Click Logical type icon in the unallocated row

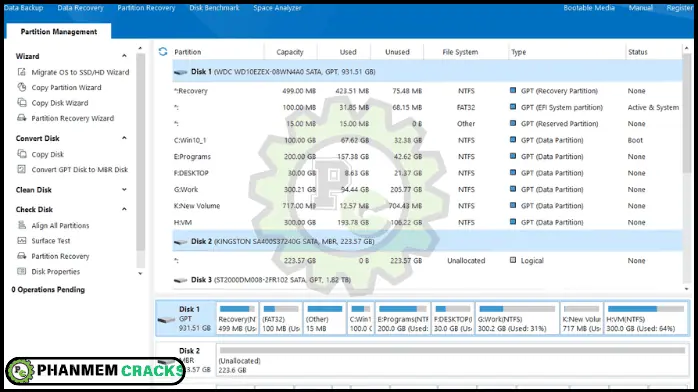pos(513,260)
